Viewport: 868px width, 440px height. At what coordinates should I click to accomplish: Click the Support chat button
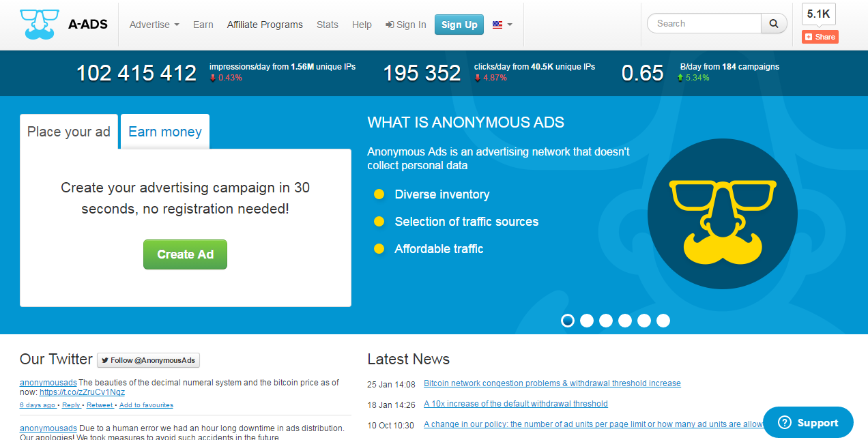click(x=808, y=422)
